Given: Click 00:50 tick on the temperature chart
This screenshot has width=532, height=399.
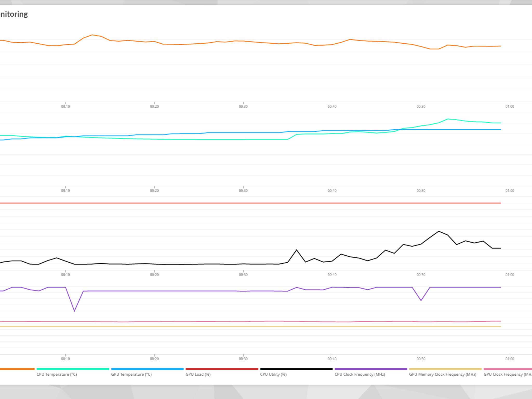Looking at the screenshot, I should 421,191.
